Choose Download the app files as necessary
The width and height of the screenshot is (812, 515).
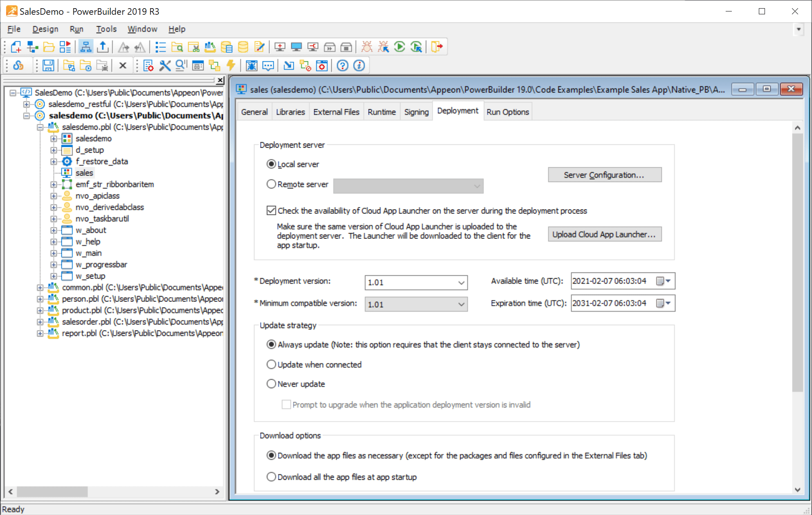(x=271, y=455)
